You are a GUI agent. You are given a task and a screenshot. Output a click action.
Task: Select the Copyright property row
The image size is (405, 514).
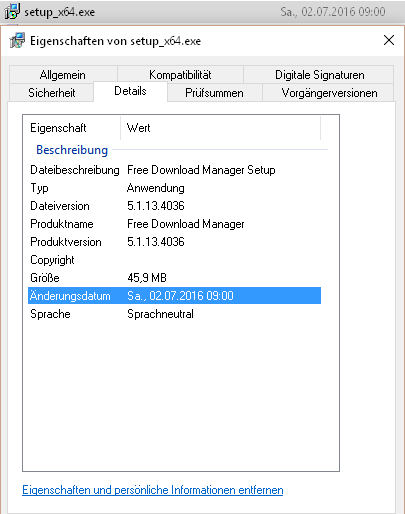click(x=174, y=260)
